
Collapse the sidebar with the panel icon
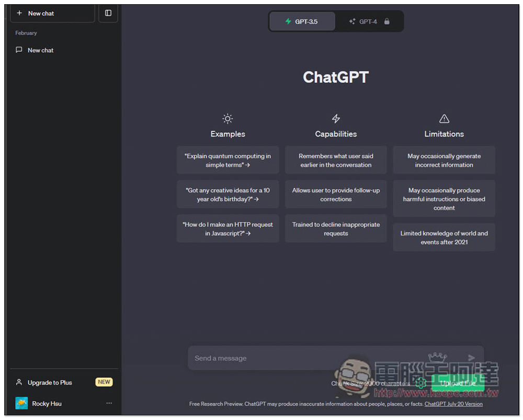(x=108, y=13)
